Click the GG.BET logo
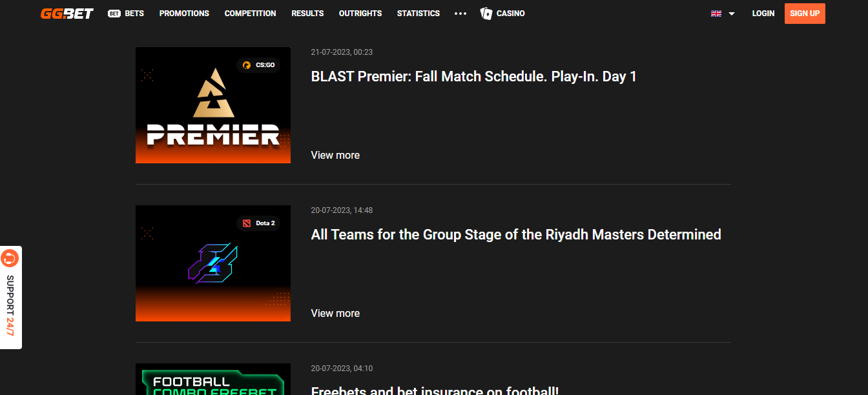 pyautogui.click(x=67, y=14)
